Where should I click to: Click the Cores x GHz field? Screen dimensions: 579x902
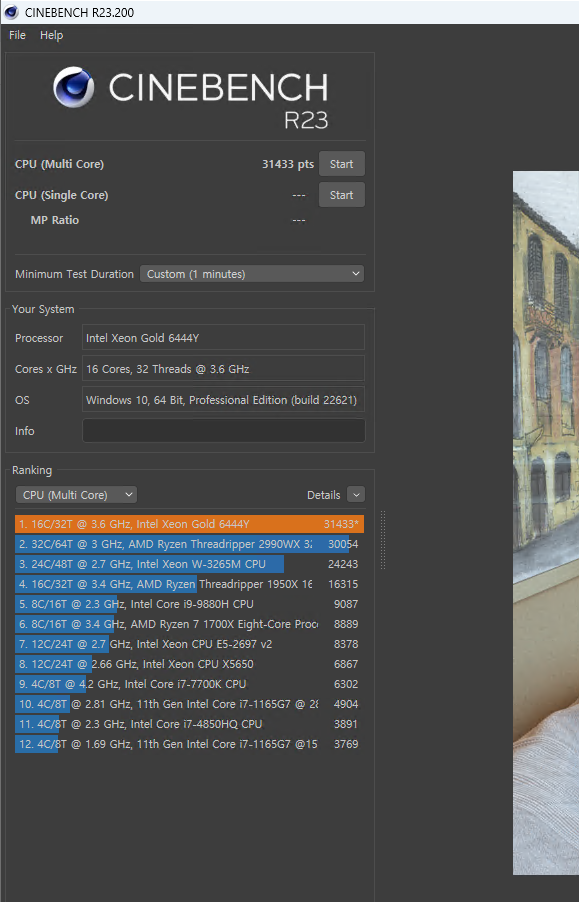223,369
